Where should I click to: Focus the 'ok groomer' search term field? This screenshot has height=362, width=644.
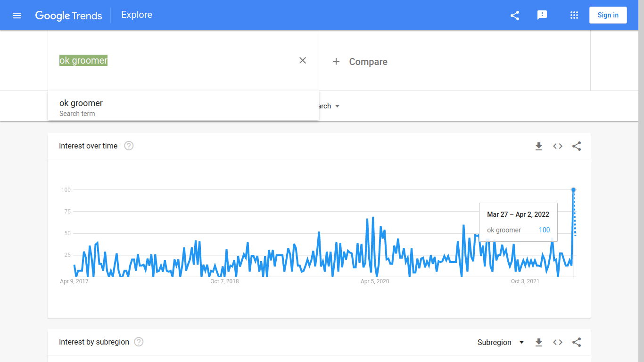click(x=174, y=60)
